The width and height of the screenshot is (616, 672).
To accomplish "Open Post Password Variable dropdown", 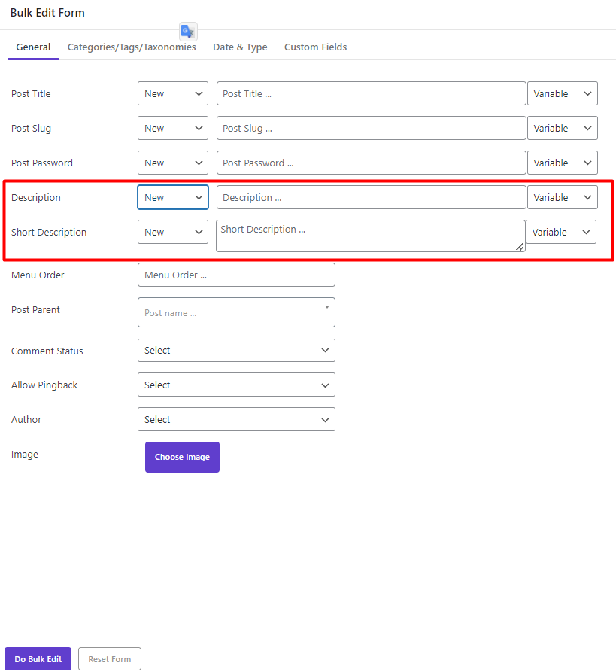I will point(563,163).
